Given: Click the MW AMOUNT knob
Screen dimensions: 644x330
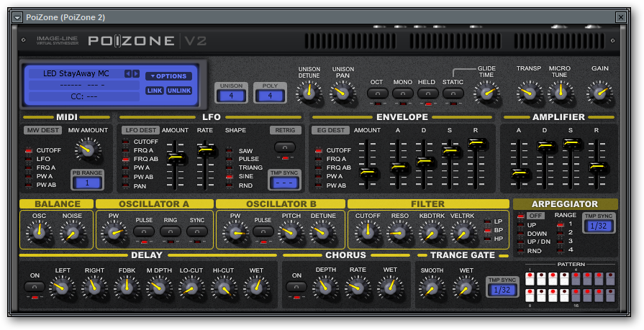Looking at the screenshot, I should tap(88, 150).
